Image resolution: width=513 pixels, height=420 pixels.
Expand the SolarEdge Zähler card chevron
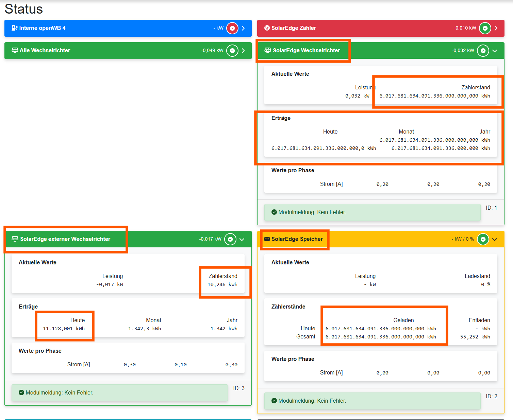tap(496, 28)
